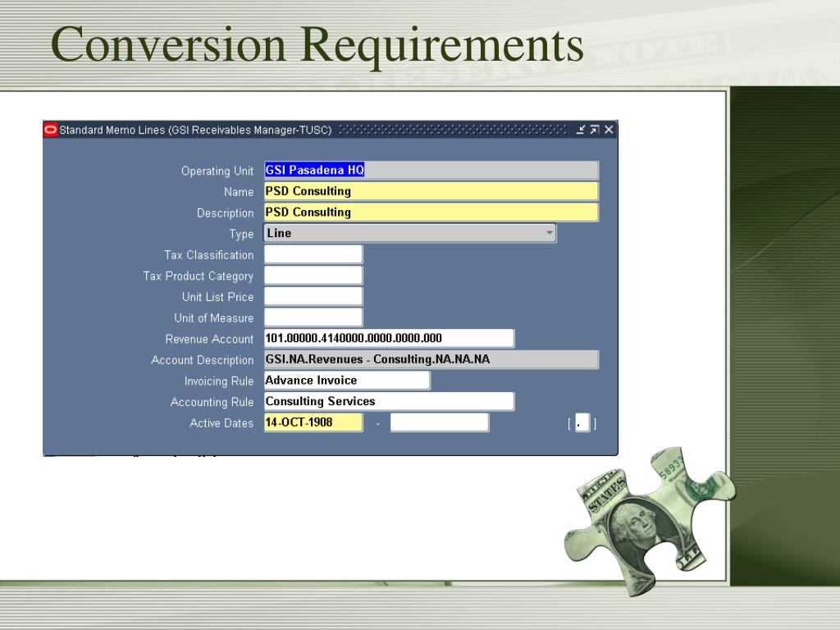
Task: Minimize the Standard Memo Lines window
Action: tap(581, 130)
